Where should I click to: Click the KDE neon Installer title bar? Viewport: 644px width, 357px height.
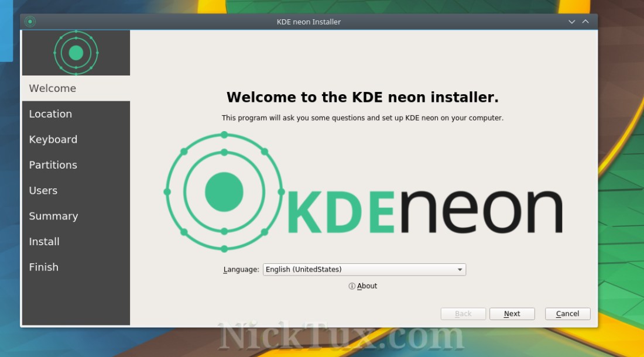pos(309,22)
